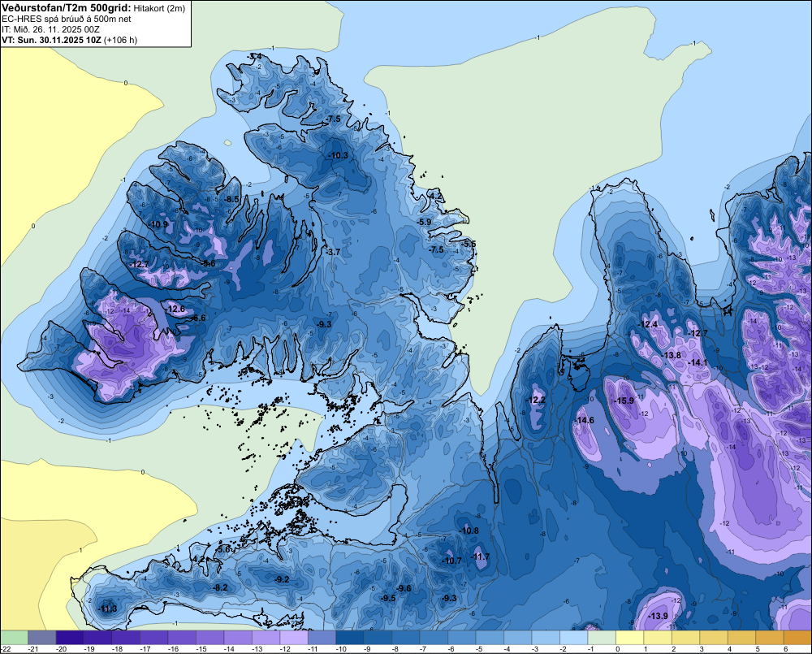This screenshot has width=812, height=654.
Task: Select the -8 scale label in the legend
Action: click(396, 649)
